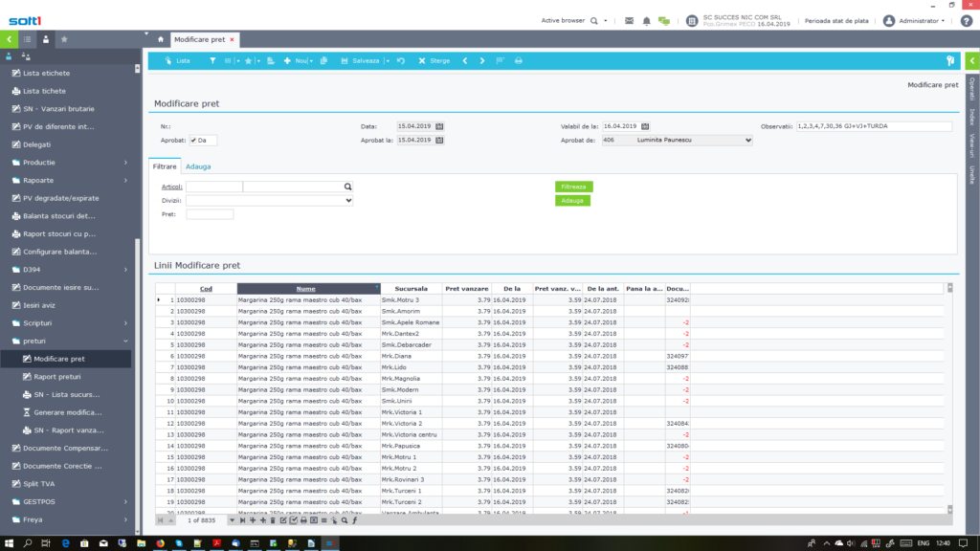Open the mail envelope icon in header
This screenshot has width=980, height=551.
point(630,21)
